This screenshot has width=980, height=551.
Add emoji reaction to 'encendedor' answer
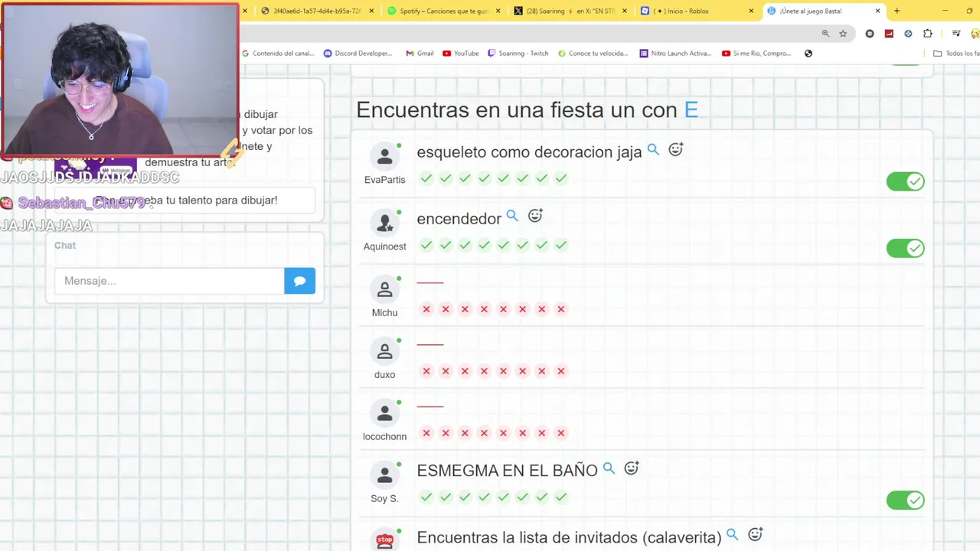click(x=535, y=217)
